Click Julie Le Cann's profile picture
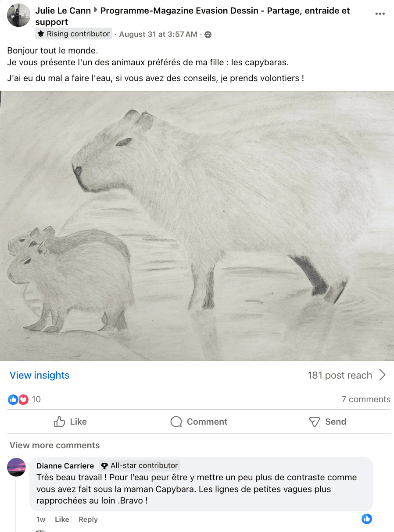The height and width of the screenshot is (532, 394). [19, 15]
